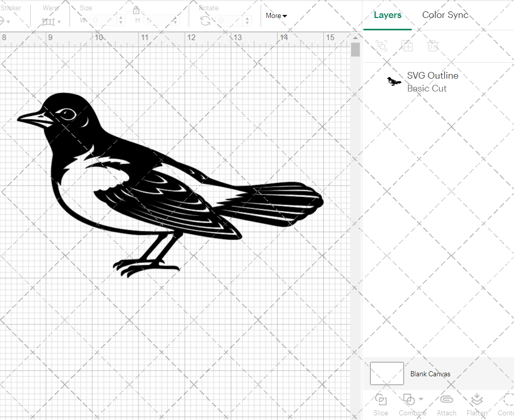Open the Contour tool

point(506,405)
